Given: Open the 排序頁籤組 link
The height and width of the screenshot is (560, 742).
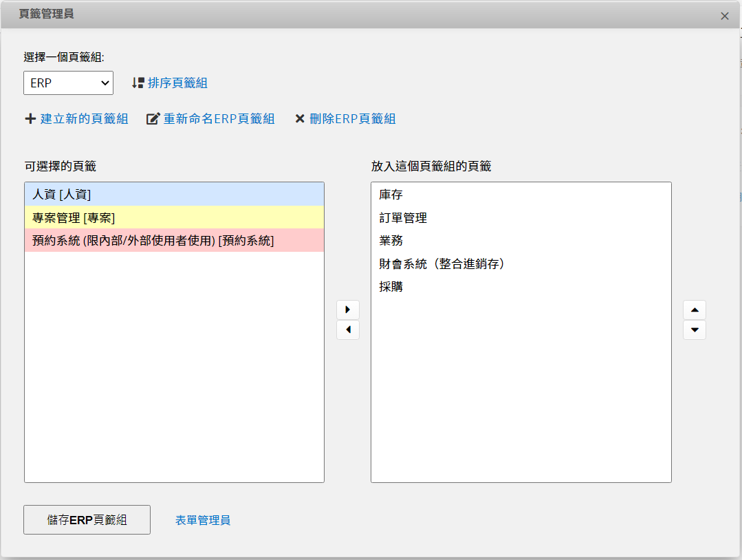Looking at the screenshot, I should (x=177, y=83).
